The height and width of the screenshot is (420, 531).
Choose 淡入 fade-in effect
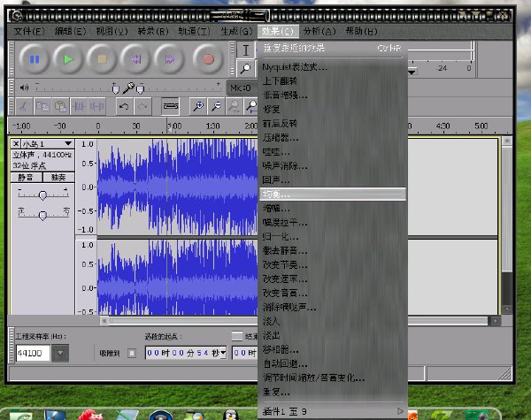click(x=333, y=321)
